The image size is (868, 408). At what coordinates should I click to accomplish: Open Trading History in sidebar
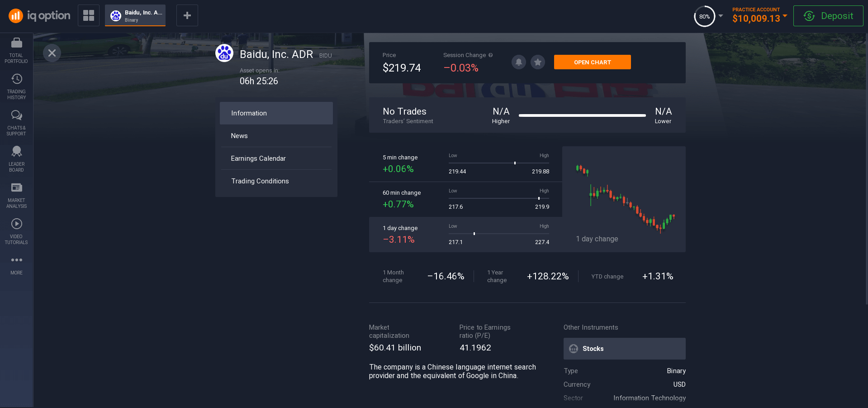[x=16, y=86]
